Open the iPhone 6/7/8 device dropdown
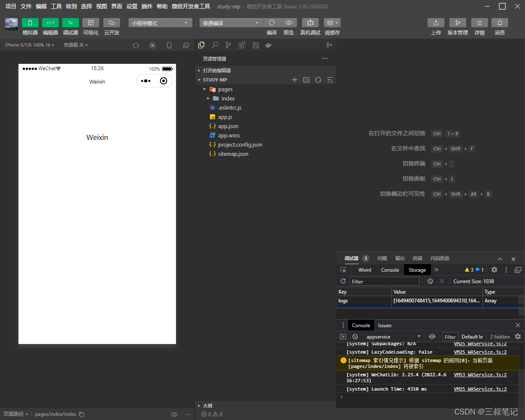This screenshot has width=525, height=420. [29, 45]
